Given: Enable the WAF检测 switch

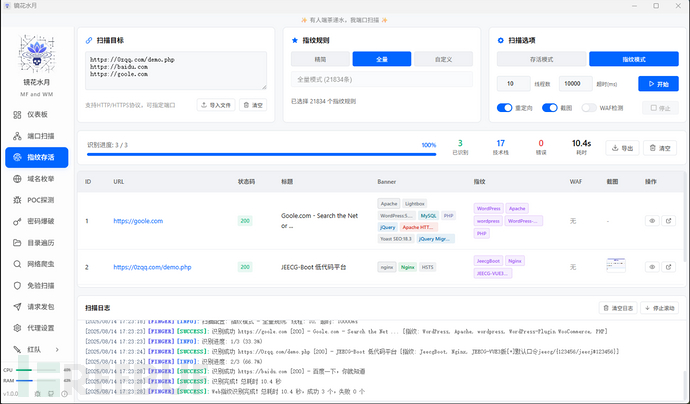Looking at the screenshot, I should coord(589,108).
